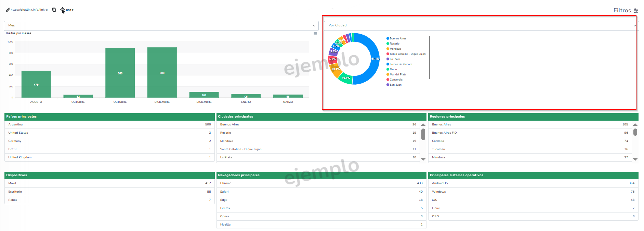Click the chain link icon beside the URL
The height and width of the screenshot is (231, 644).
click(x=8, y=10)
